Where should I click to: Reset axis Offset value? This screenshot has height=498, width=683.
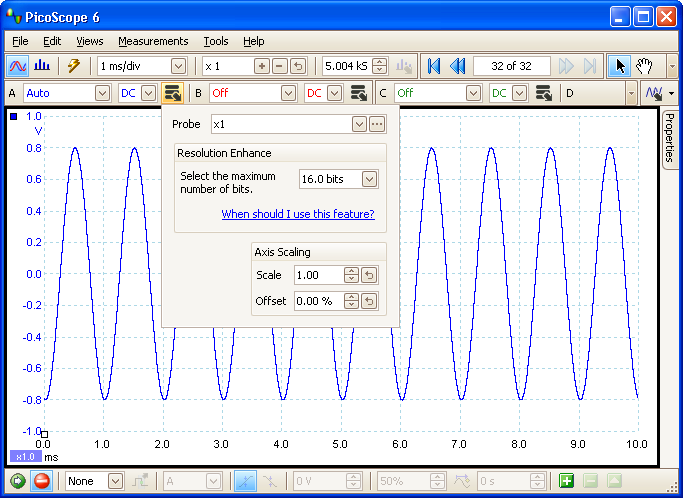coord(369,301)
